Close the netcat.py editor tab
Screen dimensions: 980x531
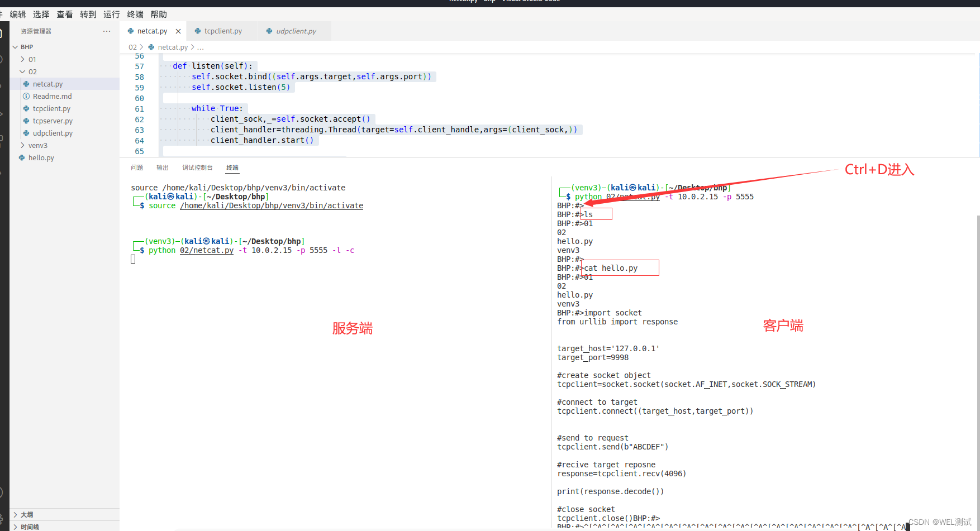[178, 31]
